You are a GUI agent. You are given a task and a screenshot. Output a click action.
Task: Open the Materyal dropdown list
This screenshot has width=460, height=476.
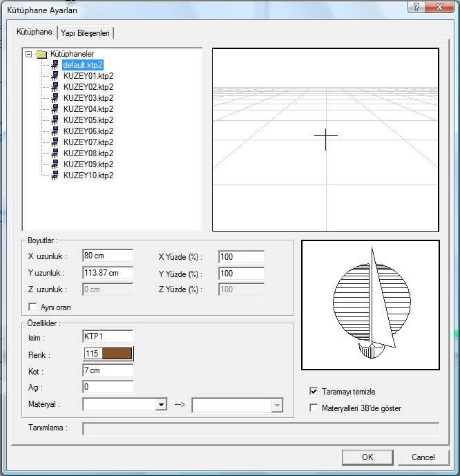(161, 405)
